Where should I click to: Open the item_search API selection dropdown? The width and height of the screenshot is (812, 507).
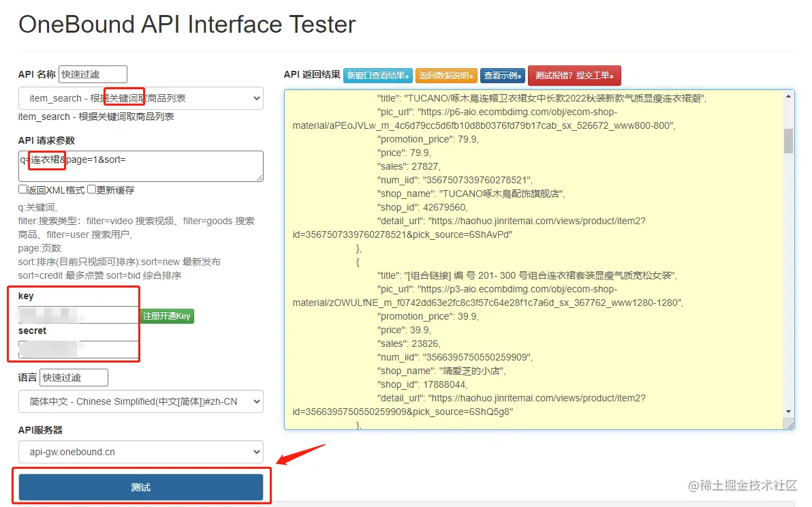[140, 98]
